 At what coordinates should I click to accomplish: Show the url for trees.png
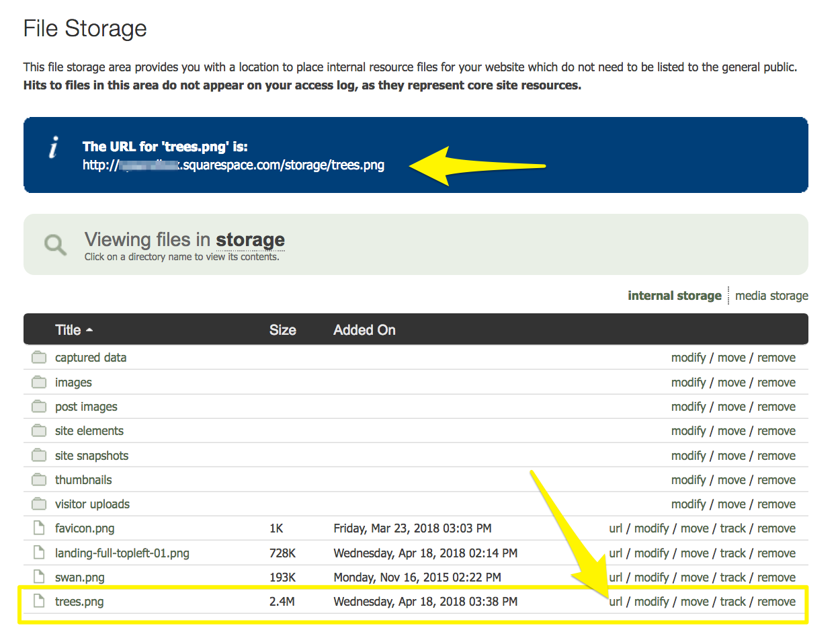616,602
